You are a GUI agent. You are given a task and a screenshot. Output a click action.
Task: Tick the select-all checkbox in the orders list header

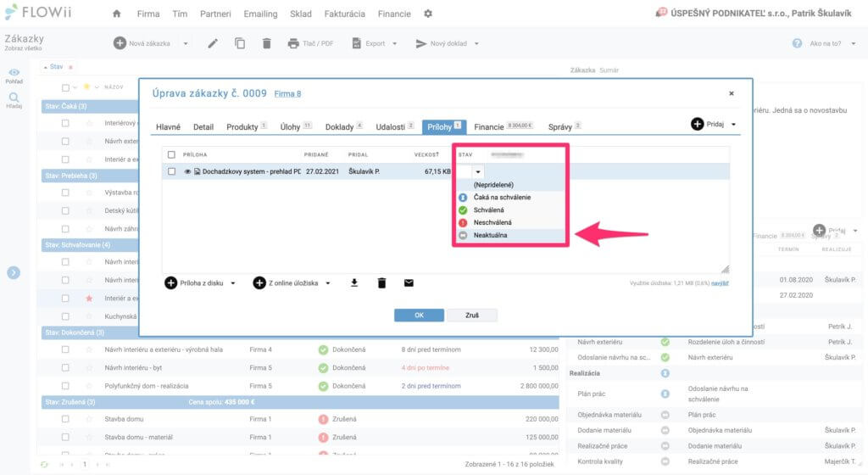[x=65, y=87]
